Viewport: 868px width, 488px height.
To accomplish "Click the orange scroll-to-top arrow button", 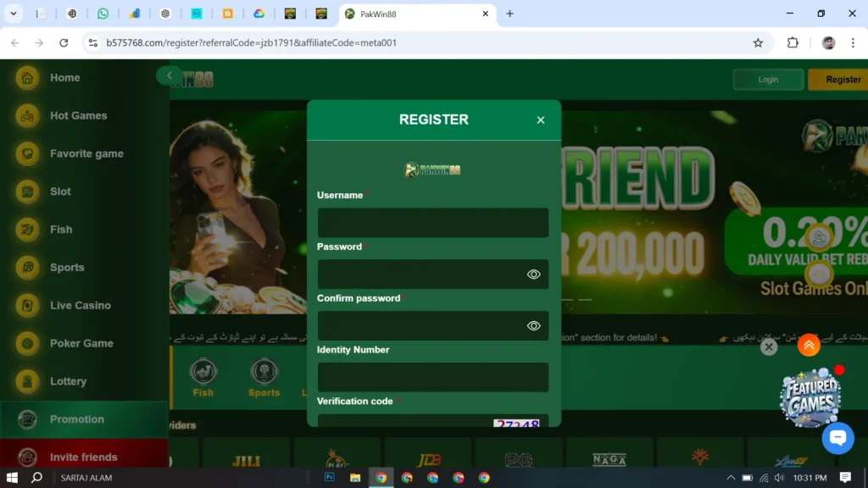I will point(809,346).
